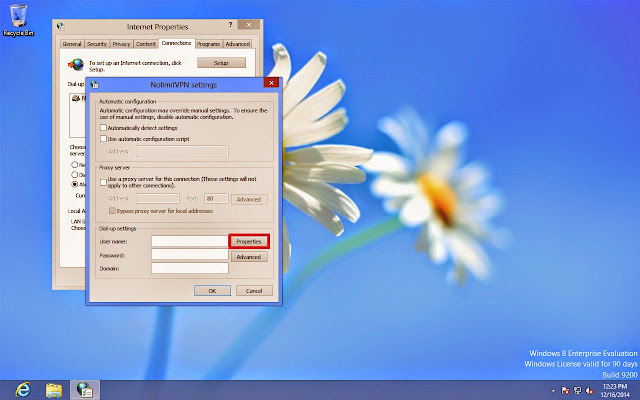The width and height of the screenshot is (640, 400).
Task: Show hidden tray icons arrow
Action: coord(553,391)
